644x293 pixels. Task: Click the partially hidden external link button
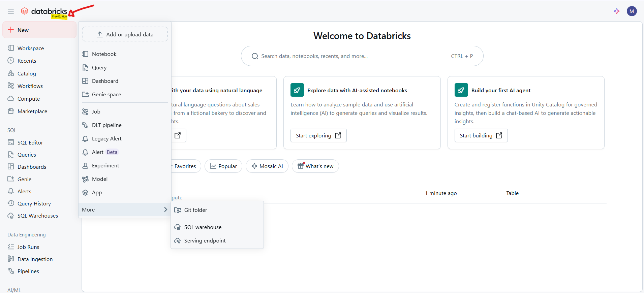(x=179, y=135)
